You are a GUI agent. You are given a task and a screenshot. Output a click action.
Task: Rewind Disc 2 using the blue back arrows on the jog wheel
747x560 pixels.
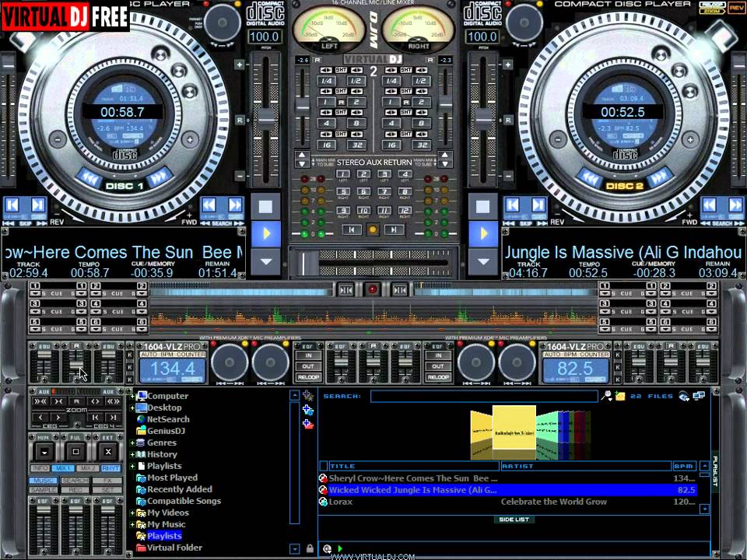point(590,179)
